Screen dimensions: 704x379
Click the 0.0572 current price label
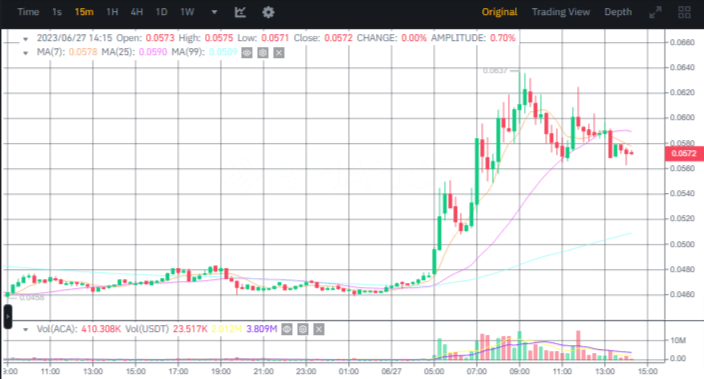pyautogui.click(x=684, y=154)
